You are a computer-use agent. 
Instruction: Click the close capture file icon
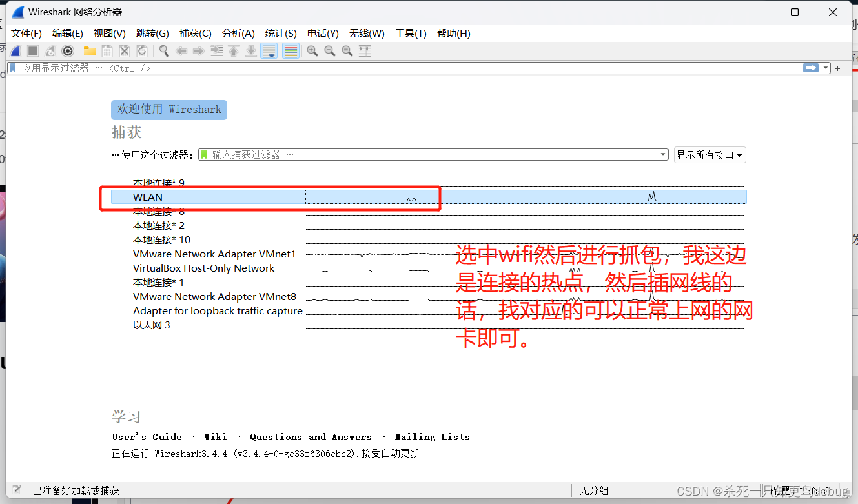pos(125,51)
